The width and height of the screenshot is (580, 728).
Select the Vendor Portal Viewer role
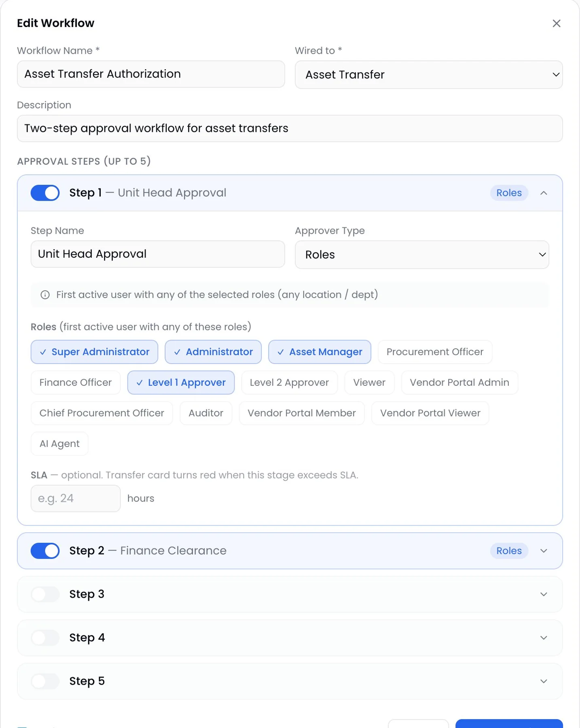pyautogui.click(x=430, y=413)
